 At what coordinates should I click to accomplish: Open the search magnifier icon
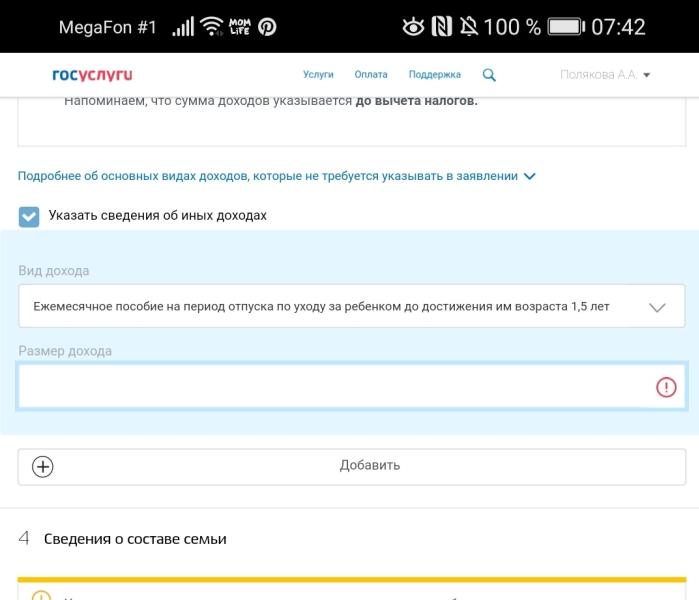point(489,75)
